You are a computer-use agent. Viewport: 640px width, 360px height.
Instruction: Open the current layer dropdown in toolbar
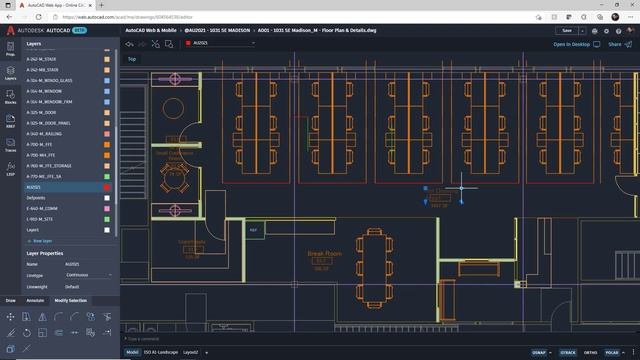(220, 43)
